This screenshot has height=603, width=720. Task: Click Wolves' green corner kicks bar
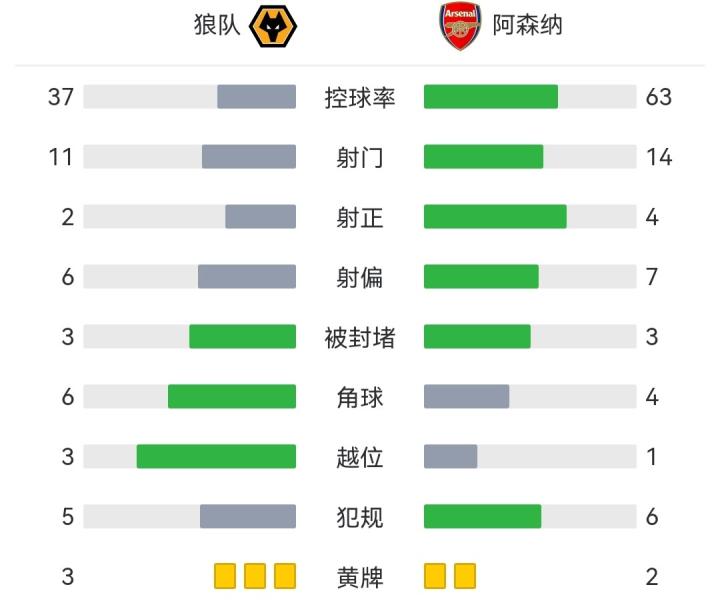coord(232,397)
